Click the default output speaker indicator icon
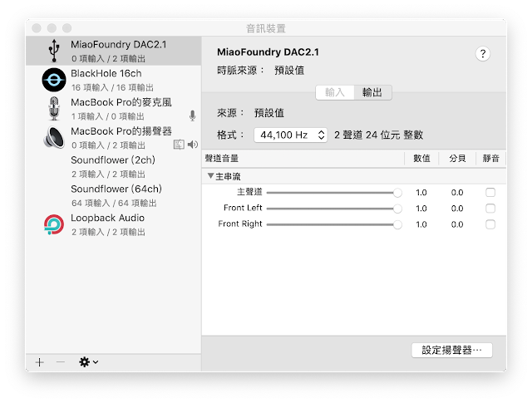The height and width of the screenshot is (403, 532). 193,145
